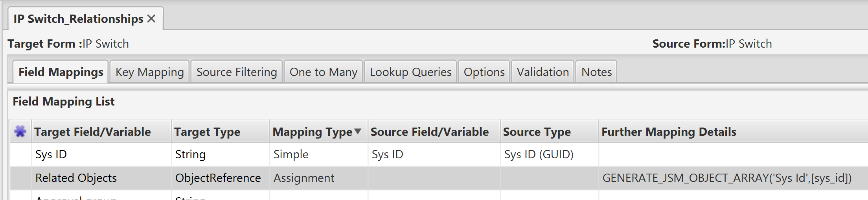Select the Sys ID mapping row

pos(439,154)
